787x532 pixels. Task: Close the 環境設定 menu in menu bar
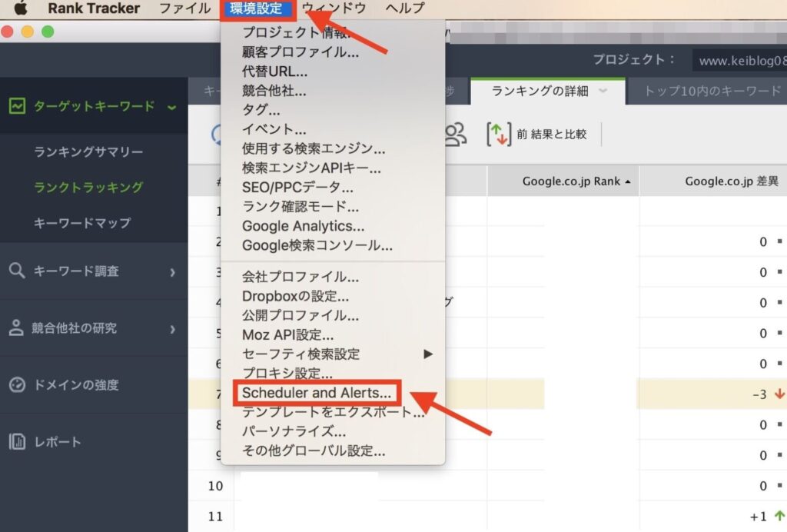coord(257,8)
